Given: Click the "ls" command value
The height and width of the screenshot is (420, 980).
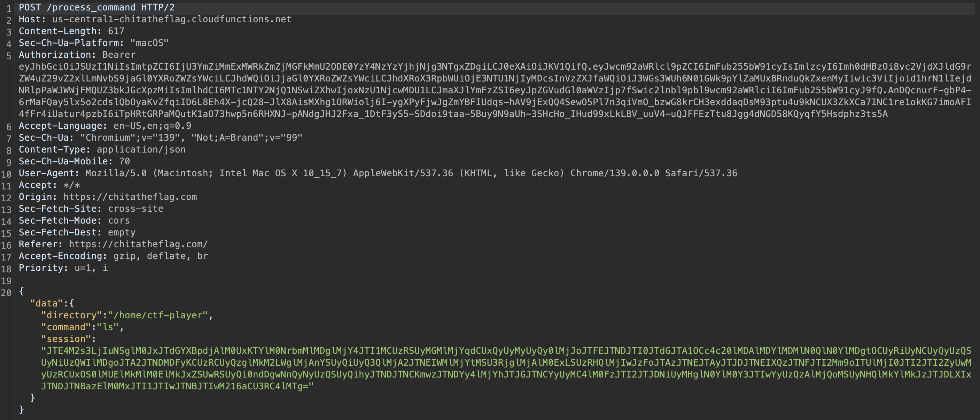Looking at the screenshot, I should [108, 327].
